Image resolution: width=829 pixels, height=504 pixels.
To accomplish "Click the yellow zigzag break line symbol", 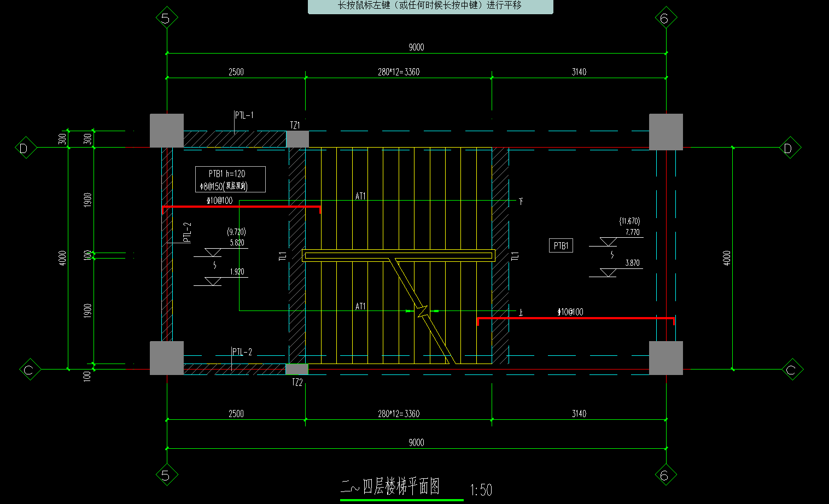I will (x=422, y=311).
